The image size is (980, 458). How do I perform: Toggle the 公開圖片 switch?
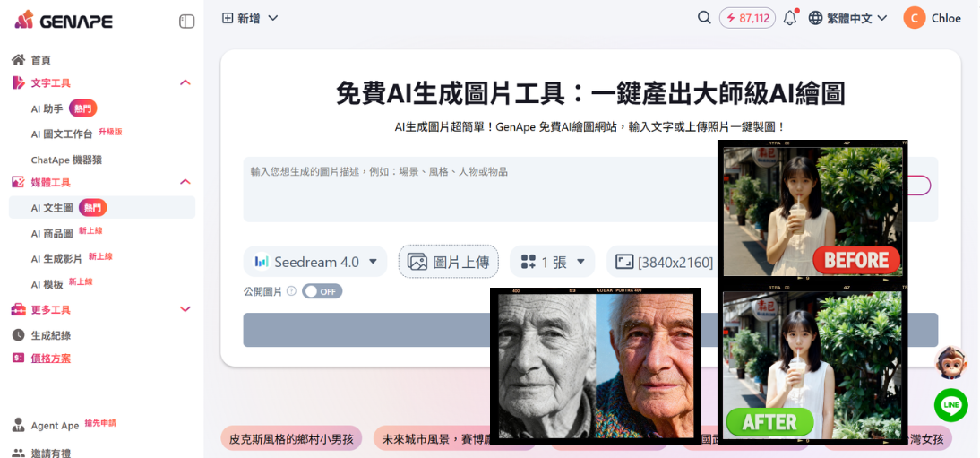click(322, 291)
